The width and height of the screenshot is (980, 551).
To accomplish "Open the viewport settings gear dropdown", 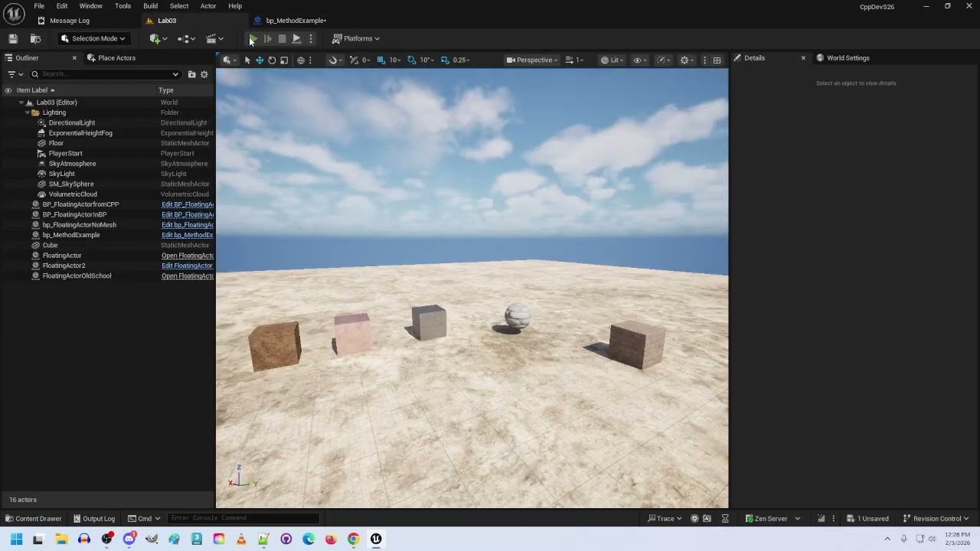I will click(x=687, y=60).
